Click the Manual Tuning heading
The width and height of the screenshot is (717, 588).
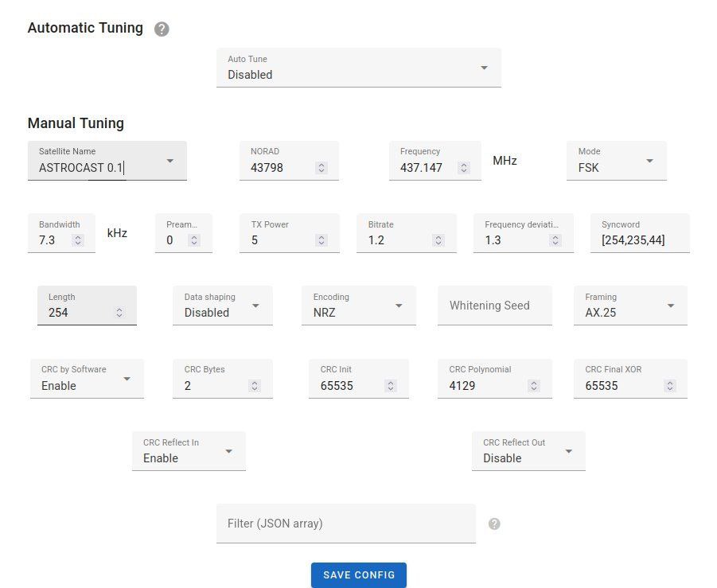76,123
